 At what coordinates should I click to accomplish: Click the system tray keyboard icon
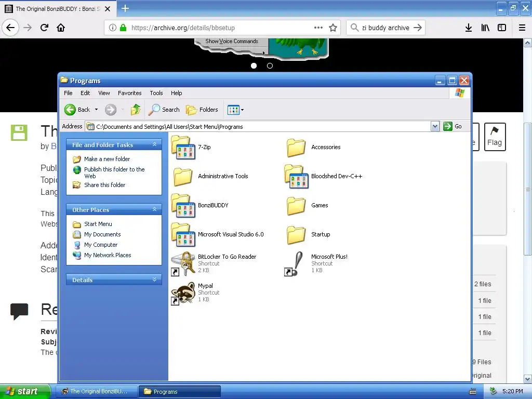pos(473,392)
